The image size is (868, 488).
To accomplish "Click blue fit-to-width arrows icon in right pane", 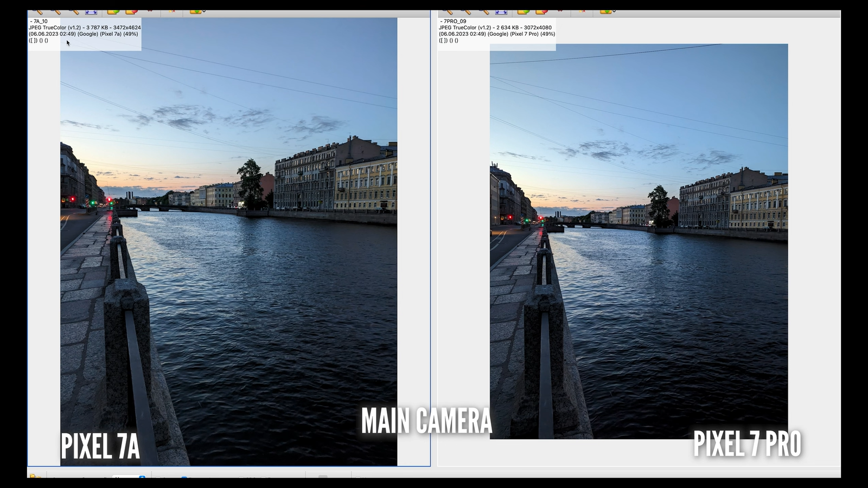I will (501, 11).
